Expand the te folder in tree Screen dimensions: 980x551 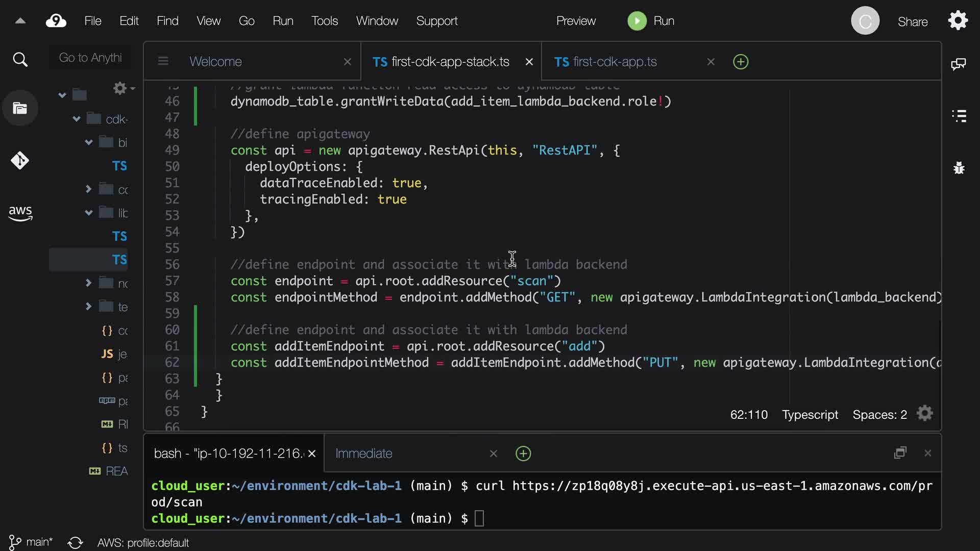tap(88, 307)
